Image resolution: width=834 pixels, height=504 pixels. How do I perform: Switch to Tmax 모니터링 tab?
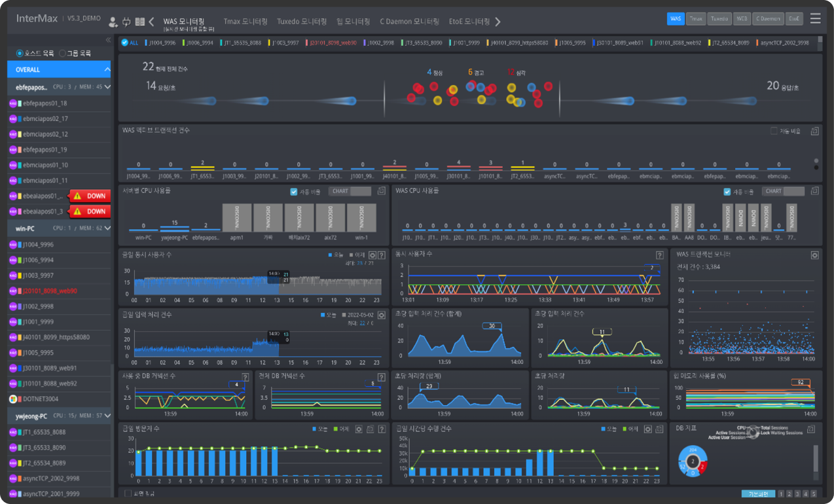[245, 22]
